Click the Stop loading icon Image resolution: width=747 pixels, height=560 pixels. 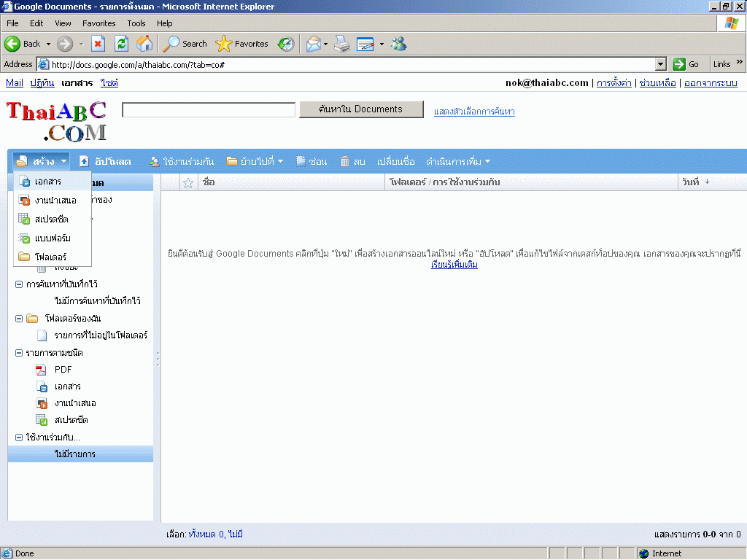(98, 44)
